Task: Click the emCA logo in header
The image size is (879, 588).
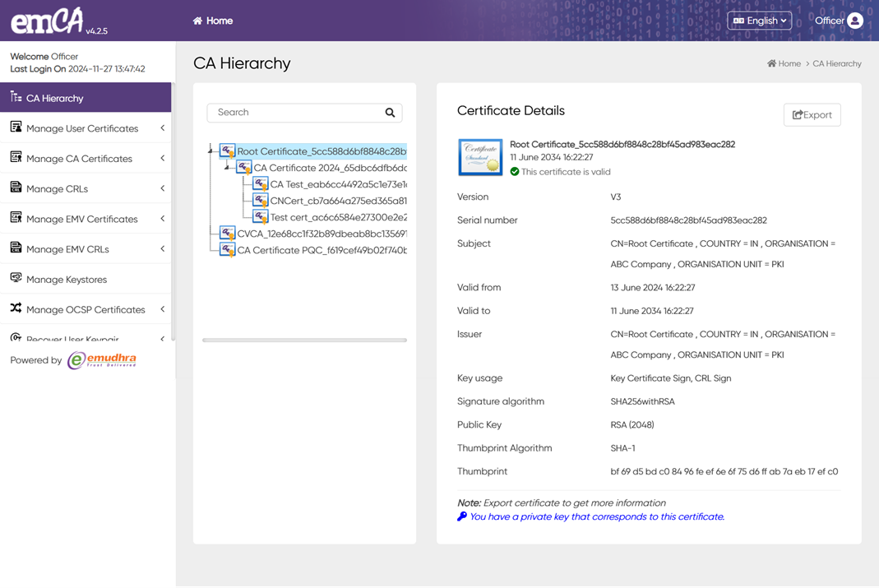Action: (x=48, y=21)
